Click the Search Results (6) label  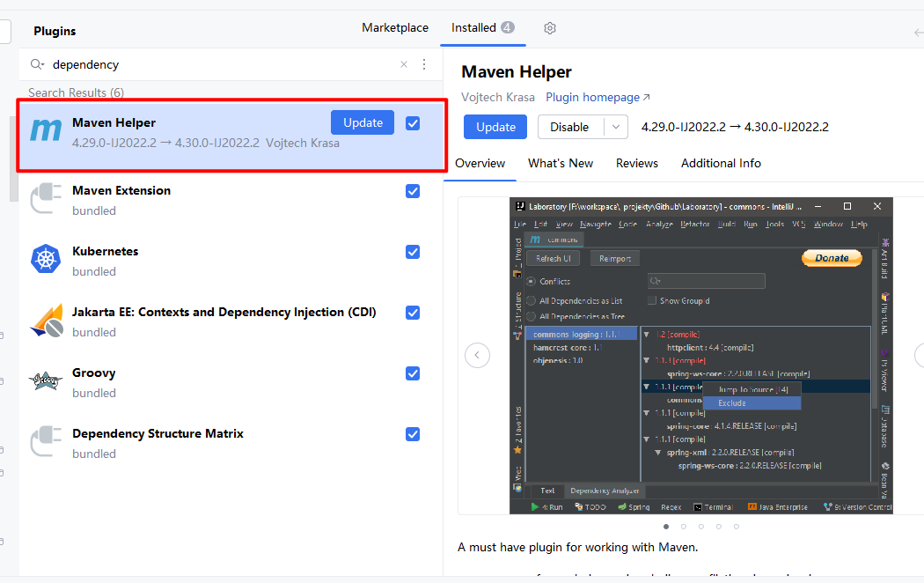(x=76, y=92)
